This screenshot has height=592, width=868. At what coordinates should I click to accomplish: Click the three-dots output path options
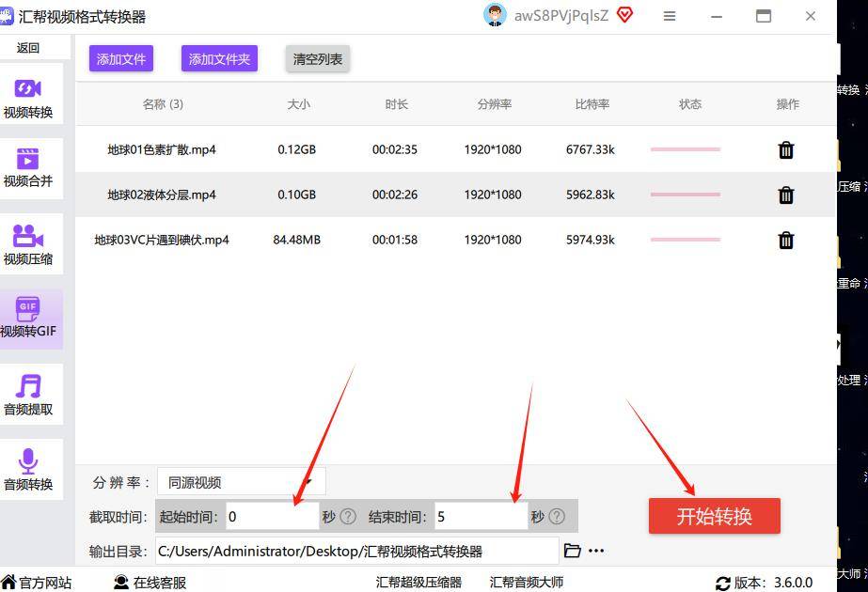click(596, 551)
